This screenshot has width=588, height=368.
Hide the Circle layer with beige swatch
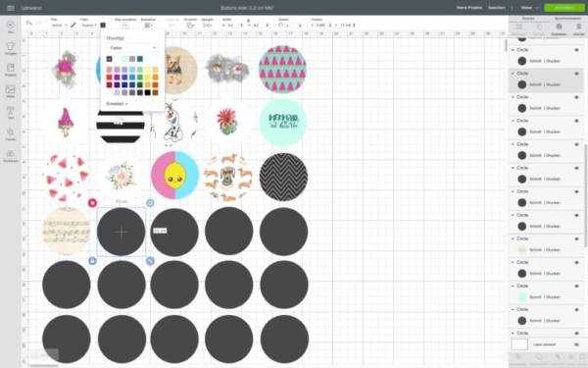577,238
